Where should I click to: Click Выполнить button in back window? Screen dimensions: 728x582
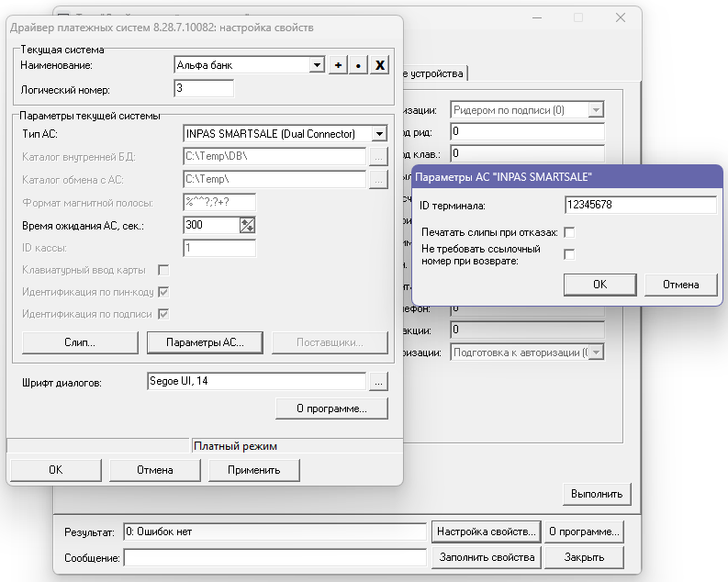[x=597, y=494]
